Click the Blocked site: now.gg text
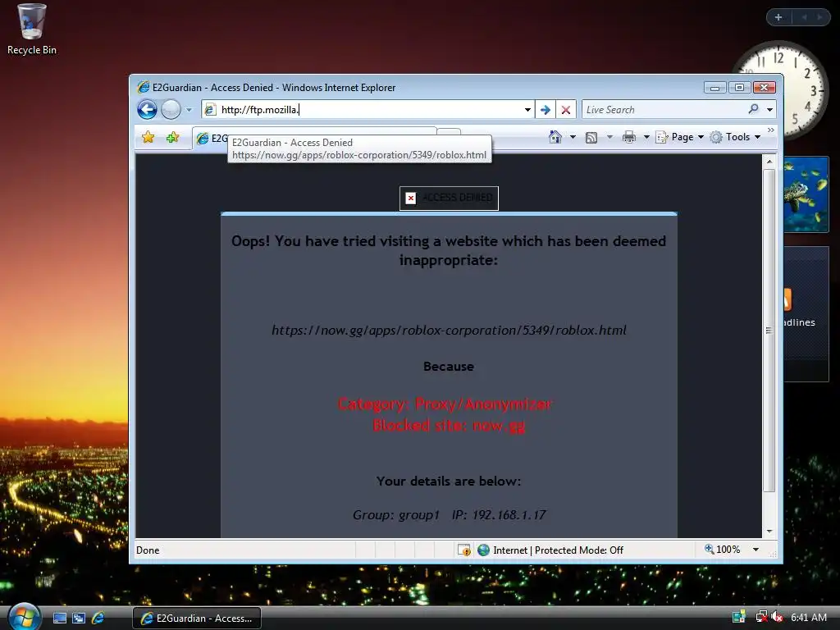This screenshot has height=630, width=840. coord(449,426)
